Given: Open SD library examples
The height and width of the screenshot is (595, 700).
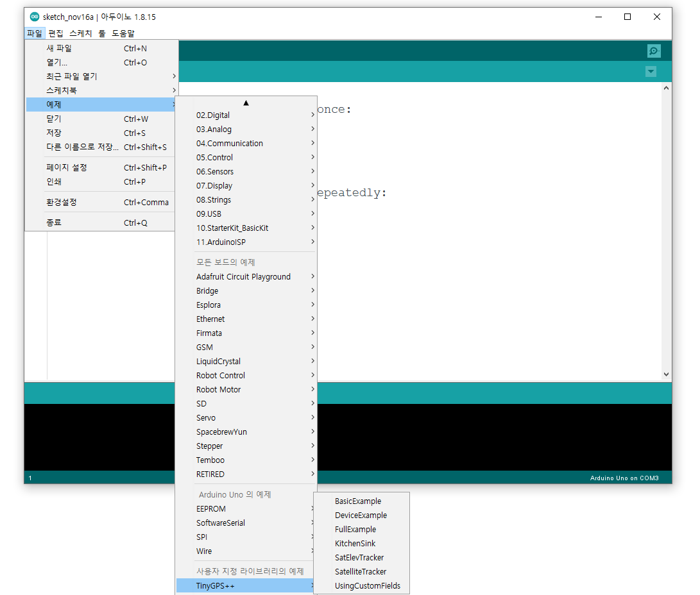Looking at the screenshot, I should click(246, 404).
